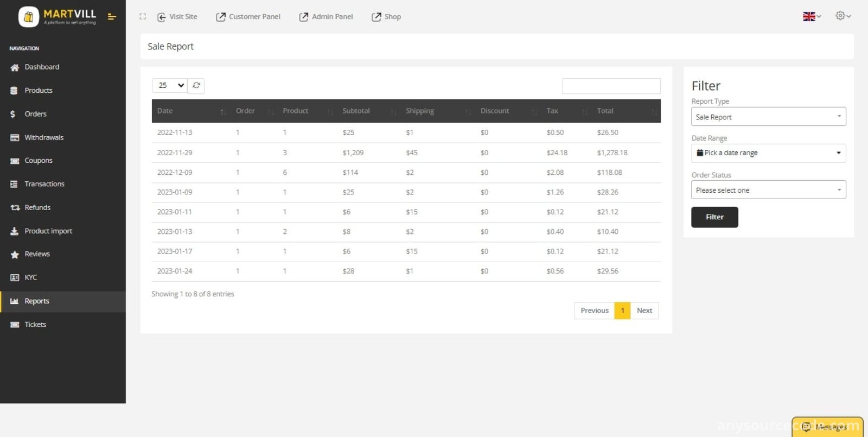Screen dimensions: 868x437
Task: Expand the entries-per-page dropdown showing 25
Action: click(170, 85)
